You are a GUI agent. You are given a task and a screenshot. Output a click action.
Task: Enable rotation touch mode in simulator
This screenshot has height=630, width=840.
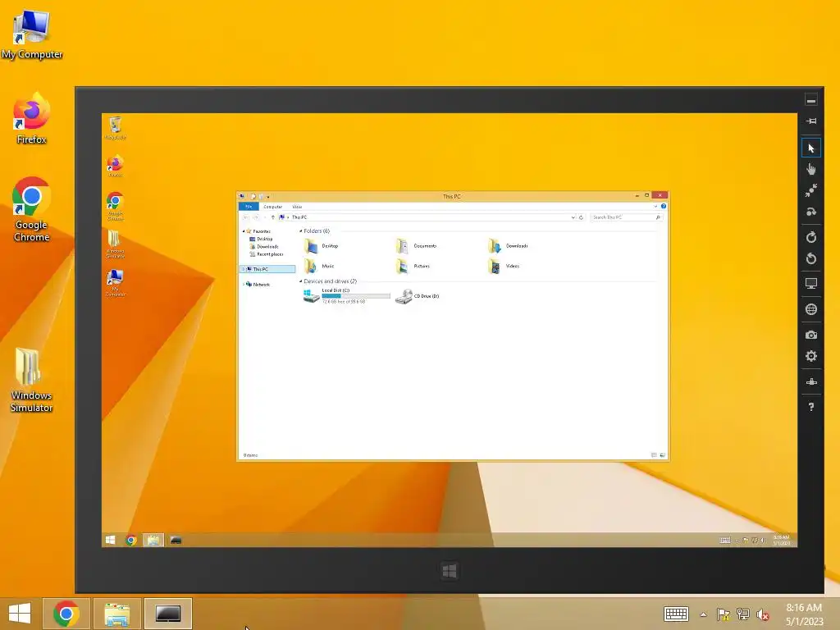click(811, 212)
